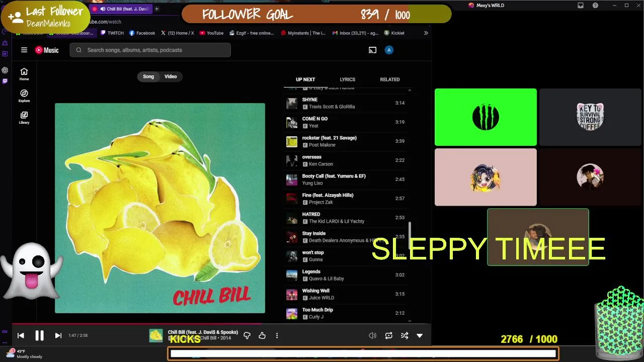Switch to Song view
The width and height of the screenshot is (644, 362).
[x=148, y=76]
